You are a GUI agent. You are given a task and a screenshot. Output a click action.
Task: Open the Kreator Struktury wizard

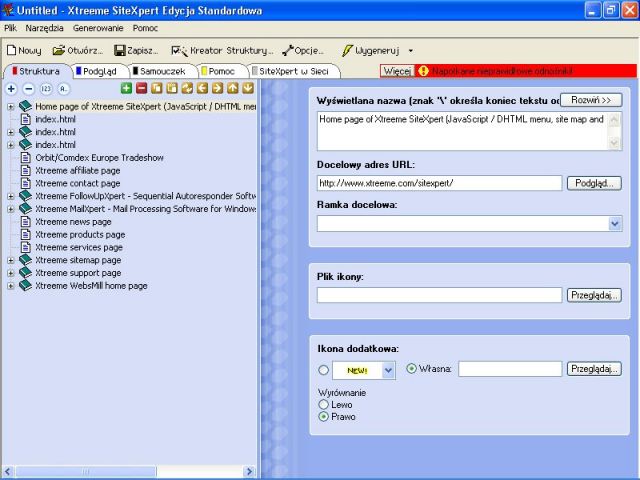(x=222, y=51)
